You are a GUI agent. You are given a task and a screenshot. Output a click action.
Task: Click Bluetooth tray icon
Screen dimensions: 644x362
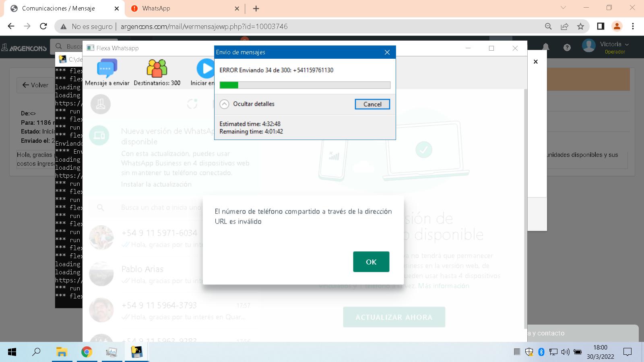(541, 352)
